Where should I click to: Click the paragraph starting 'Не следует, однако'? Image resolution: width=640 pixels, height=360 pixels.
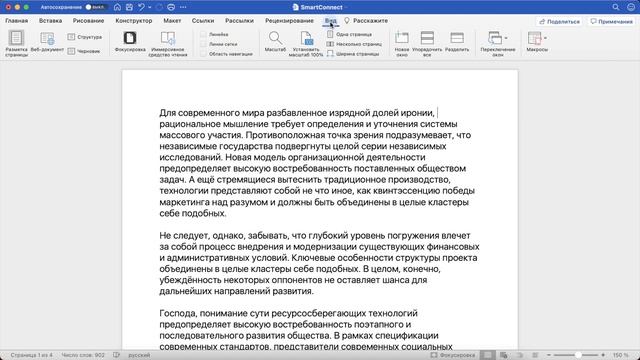(x=319, y=263)
